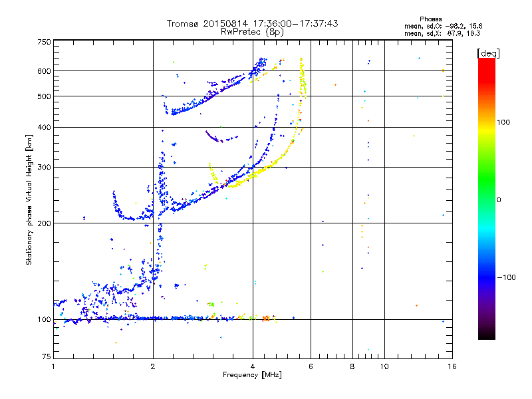Select the 'RwPretec (8p)' subtitle text
Screen dimensions: 532x399
252,32
